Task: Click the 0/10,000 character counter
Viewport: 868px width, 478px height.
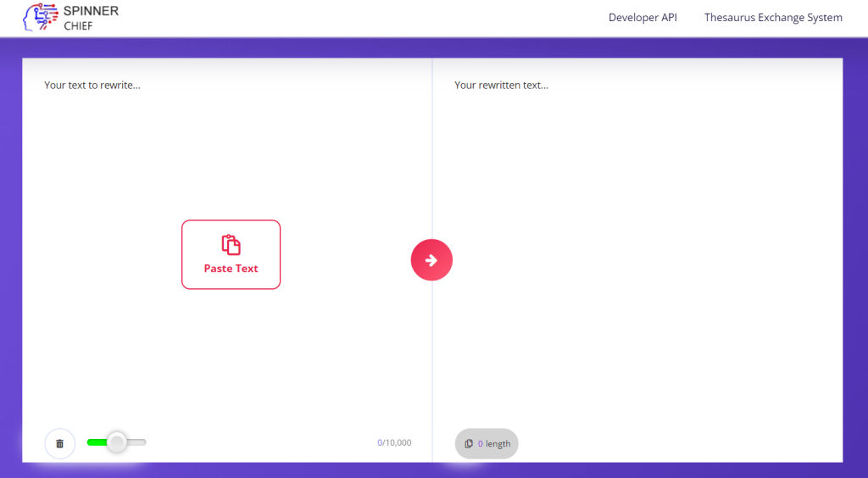Action: tap(394, 442)
